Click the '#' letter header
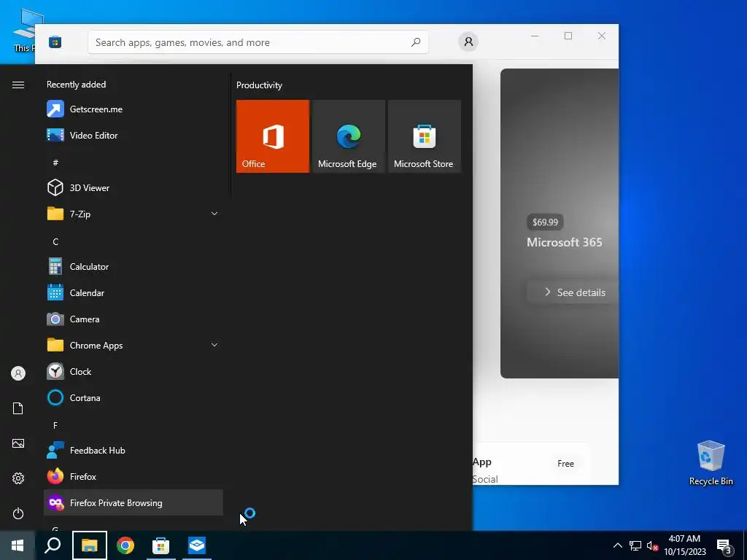Image resolution: width=747 pixels, height=560 pixels. [55, 163]
